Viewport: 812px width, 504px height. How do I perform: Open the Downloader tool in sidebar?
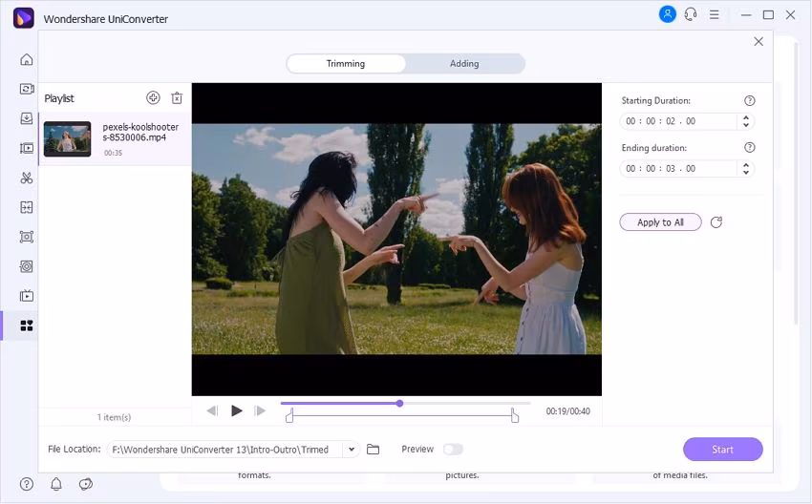(27, 118)
